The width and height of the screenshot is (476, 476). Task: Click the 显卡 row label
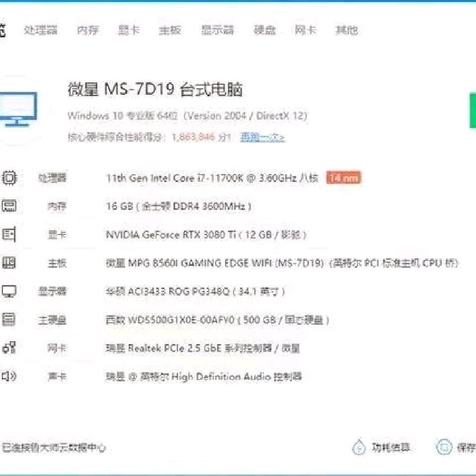point(57,235)
